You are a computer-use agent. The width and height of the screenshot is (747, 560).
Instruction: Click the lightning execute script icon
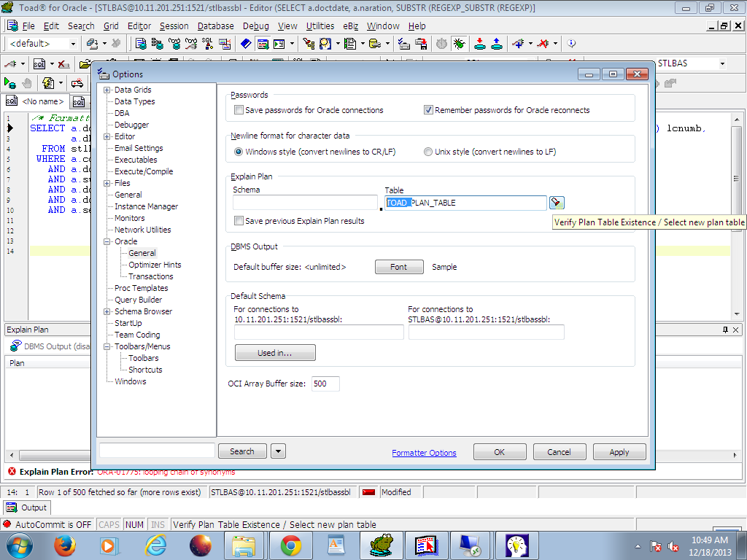(x=48, y=83)
